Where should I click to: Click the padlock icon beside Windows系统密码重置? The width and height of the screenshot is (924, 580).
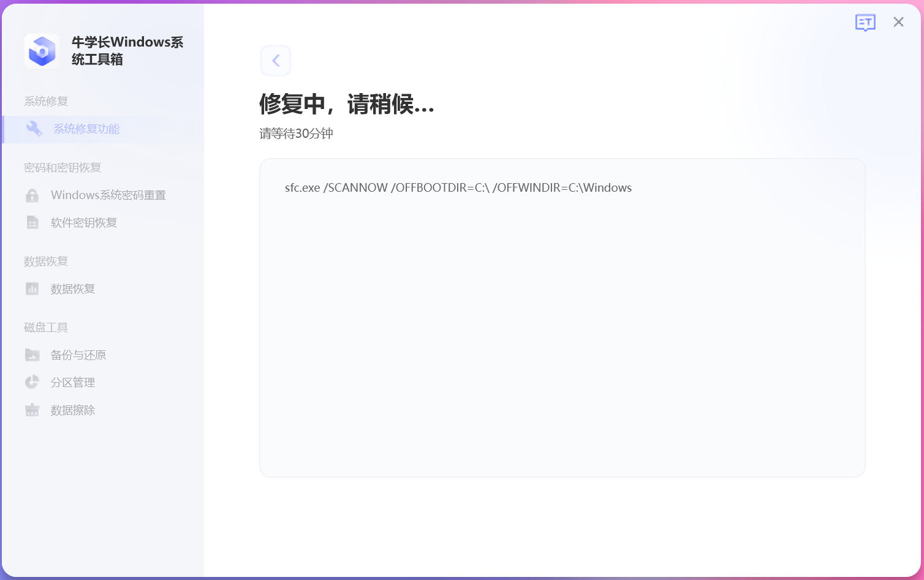click(x=32, y=195)
